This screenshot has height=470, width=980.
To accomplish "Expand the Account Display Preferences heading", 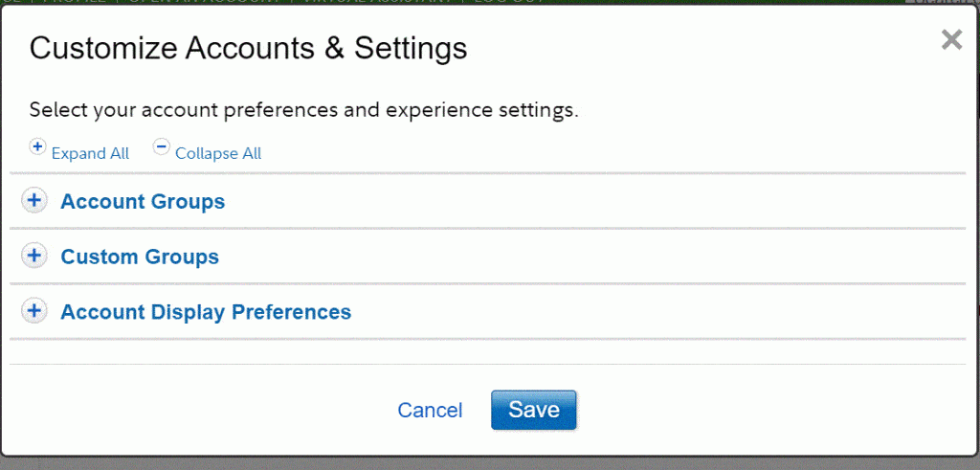I will 206,312.
